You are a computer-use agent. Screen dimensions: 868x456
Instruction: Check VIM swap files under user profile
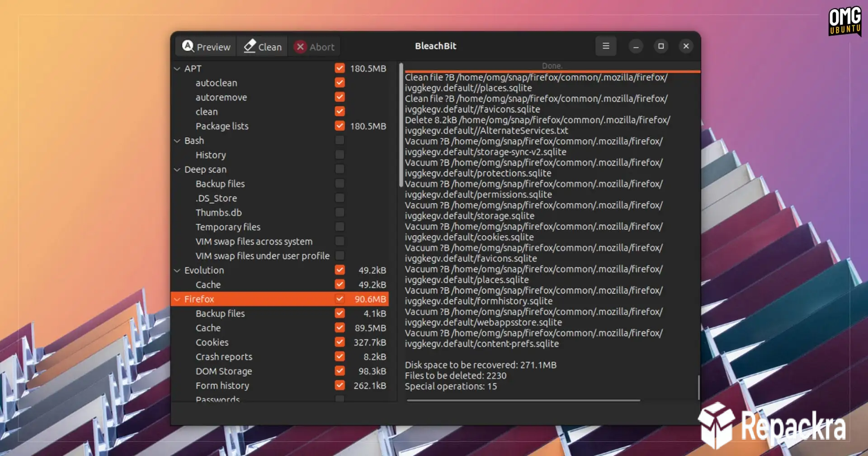click(x=340, y=256)
